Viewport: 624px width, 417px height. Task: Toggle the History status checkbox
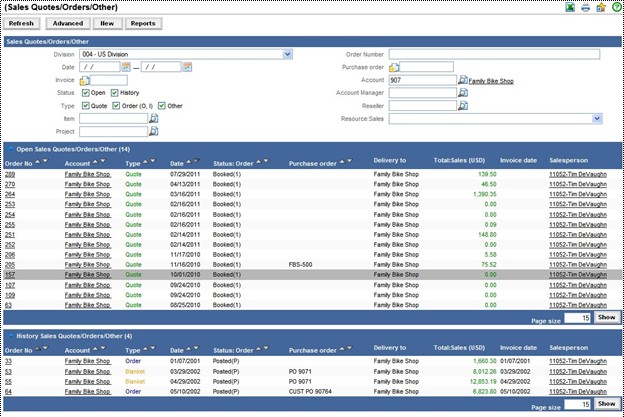tap(114, 92)
